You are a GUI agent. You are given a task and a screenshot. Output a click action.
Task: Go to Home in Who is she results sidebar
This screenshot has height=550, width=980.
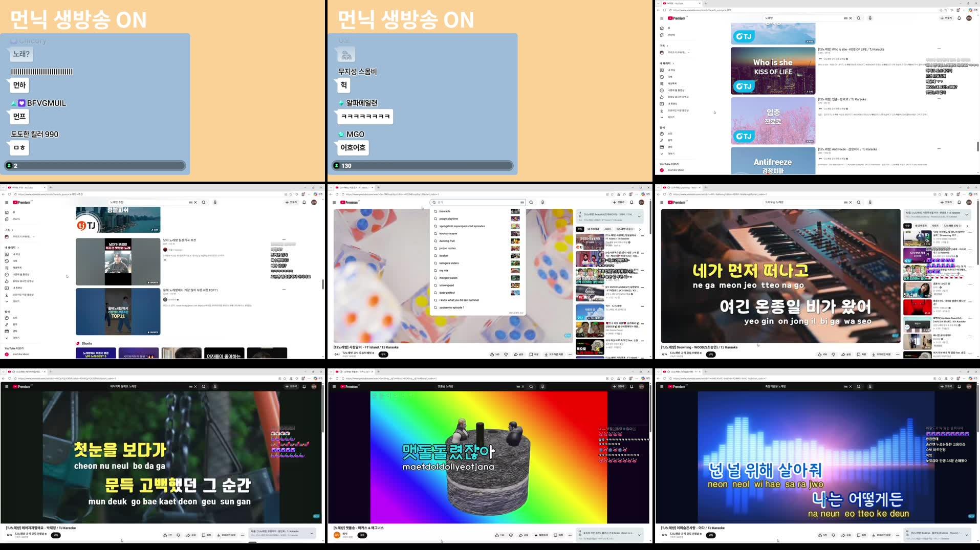(x=665, y=28)
